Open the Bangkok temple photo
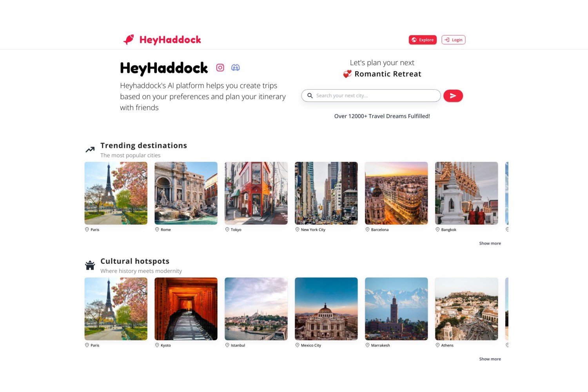 point(467,193)
